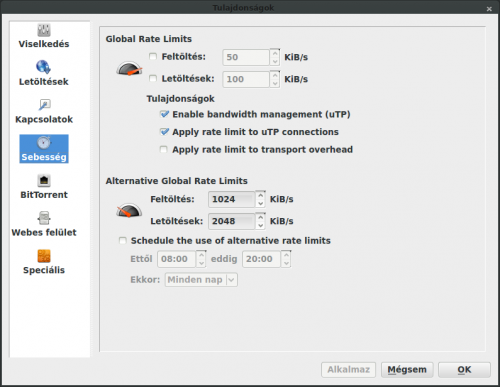This screenshot has width=500, height=387.
Task: Click the global Feltöltés field showing 50
Action: pyautogui.click(x=246, y=57)
